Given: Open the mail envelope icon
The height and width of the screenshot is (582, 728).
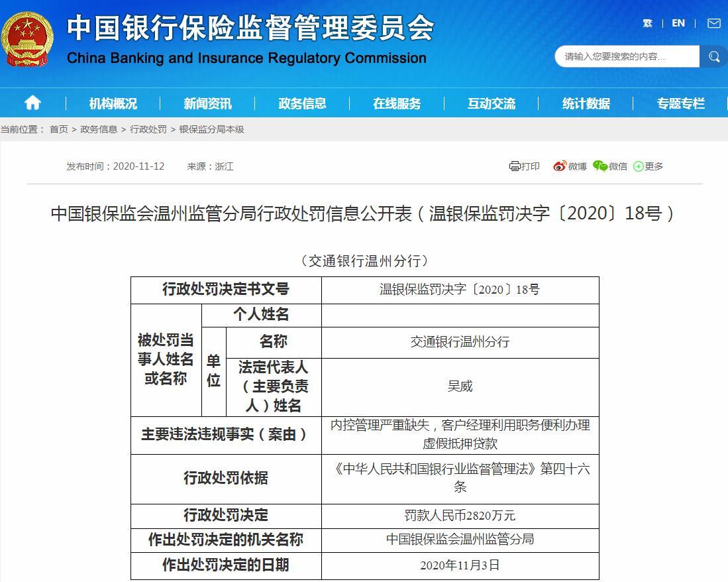Looking at the screenshot, I should point(713,23).
